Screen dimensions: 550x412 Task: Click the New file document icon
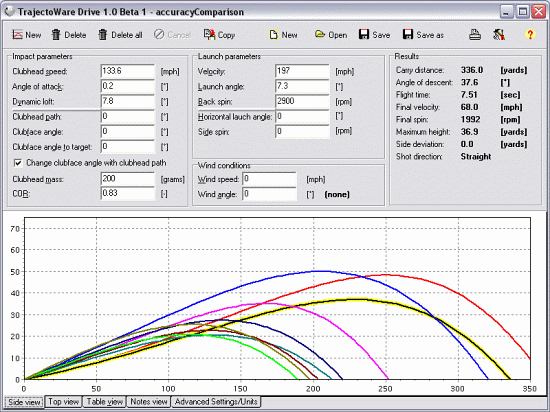[274, 34]
